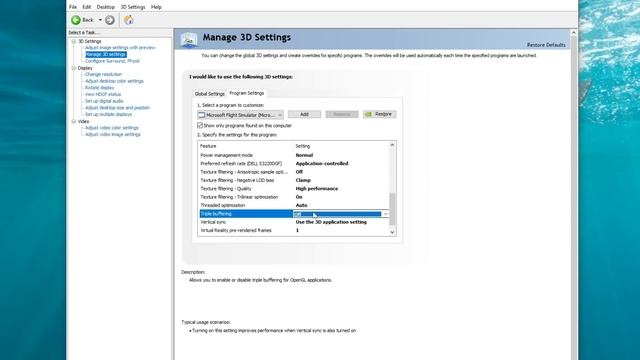
Task: Click the settings list scroll up arrow
Action: (392, 145)
